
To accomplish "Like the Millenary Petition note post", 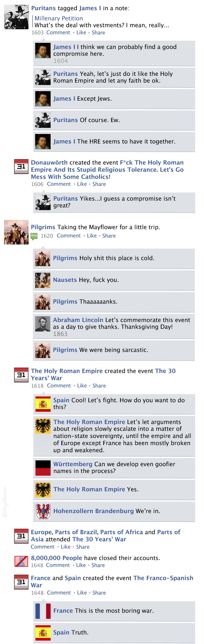I will coord(81,33).
